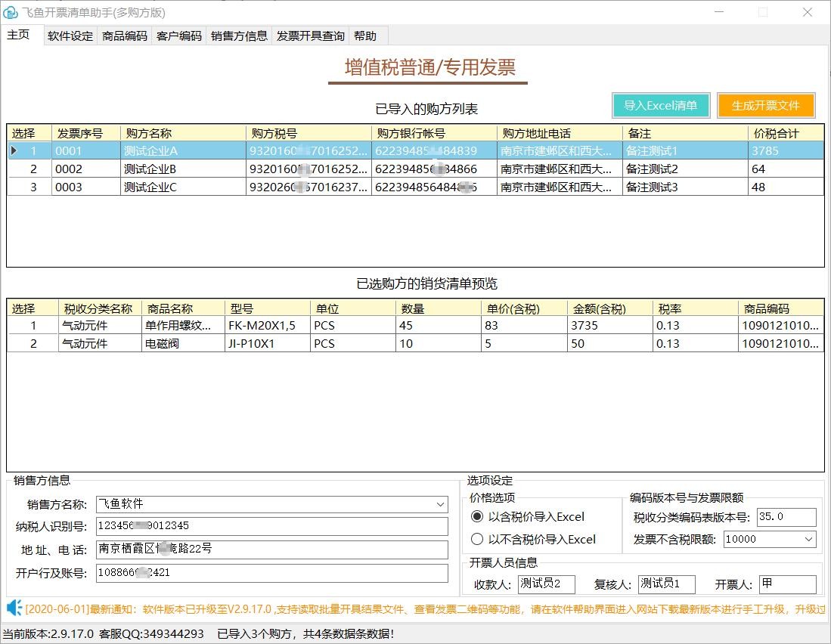The width and height of the screenshot is (831, 644).
Task: Click the 纳税人识别号 input field
Action: point(271,526)
